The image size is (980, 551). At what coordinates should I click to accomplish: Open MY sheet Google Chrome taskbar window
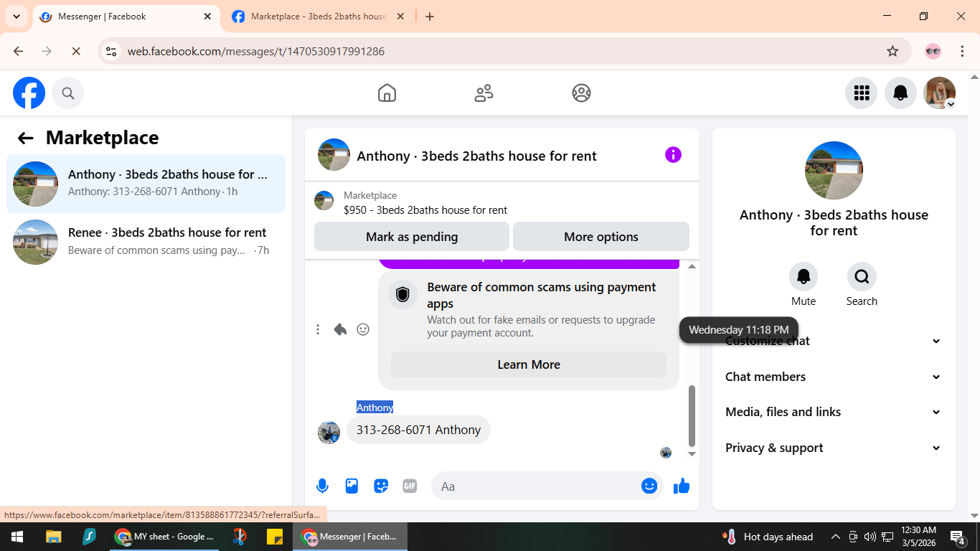point(165,537)
